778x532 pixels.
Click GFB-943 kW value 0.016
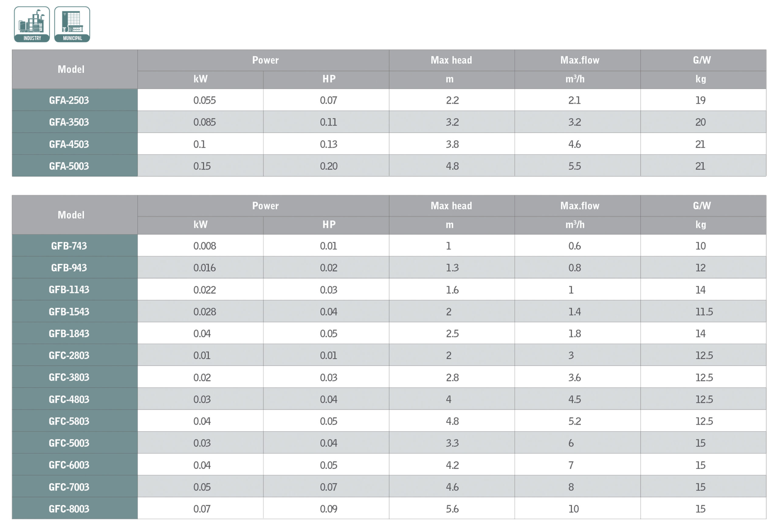pyautogui.click(x=205, y=268)
